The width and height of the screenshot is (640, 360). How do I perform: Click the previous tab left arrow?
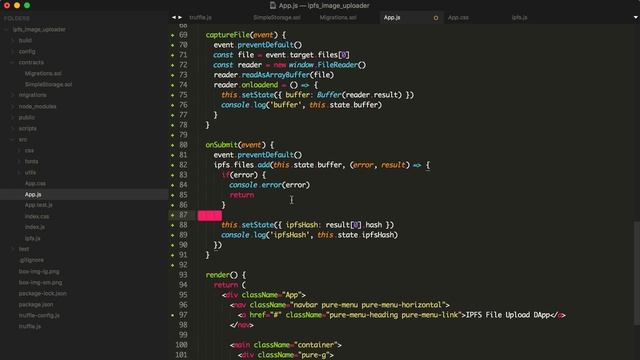click(174, 18)
